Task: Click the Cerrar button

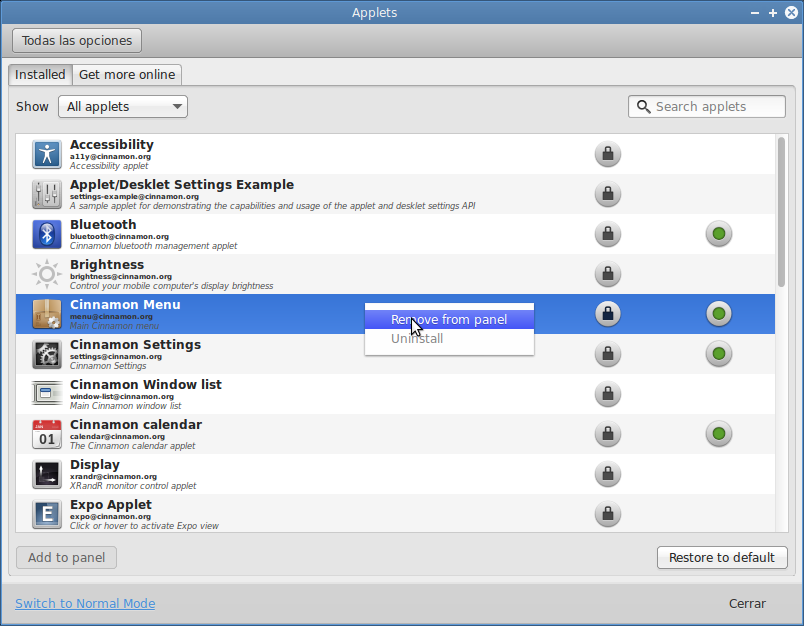Action: [x=747, y=604]
